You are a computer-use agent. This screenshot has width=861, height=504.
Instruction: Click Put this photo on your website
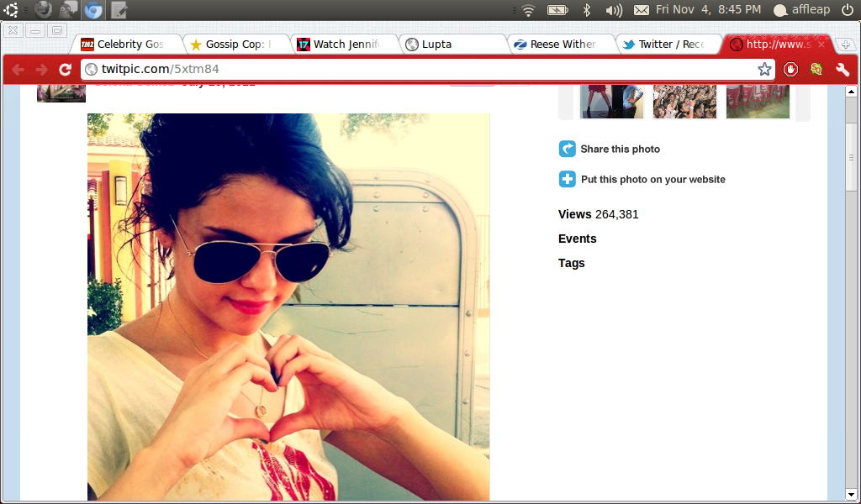pyautogui.click(x=652, y=179)
